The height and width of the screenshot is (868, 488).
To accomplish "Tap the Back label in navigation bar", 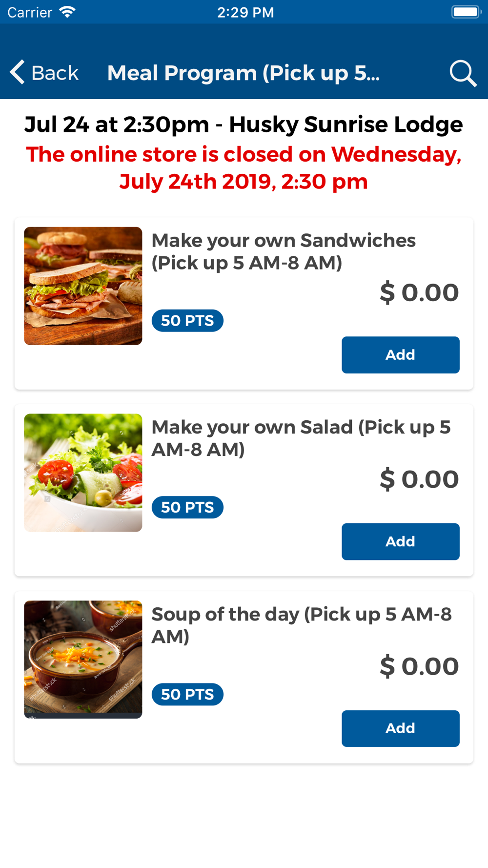I will tap(55, 73).
